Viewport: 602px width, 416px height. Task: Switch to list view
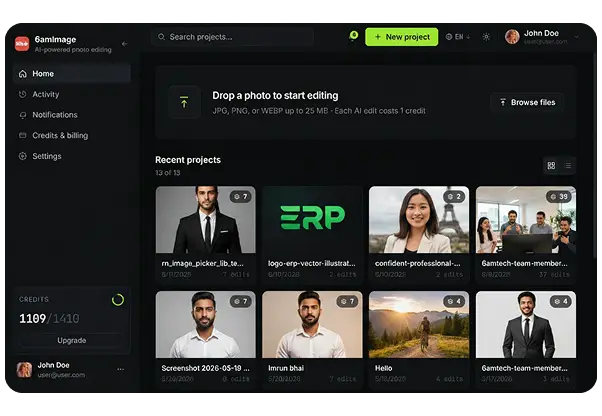pos(568,165)
